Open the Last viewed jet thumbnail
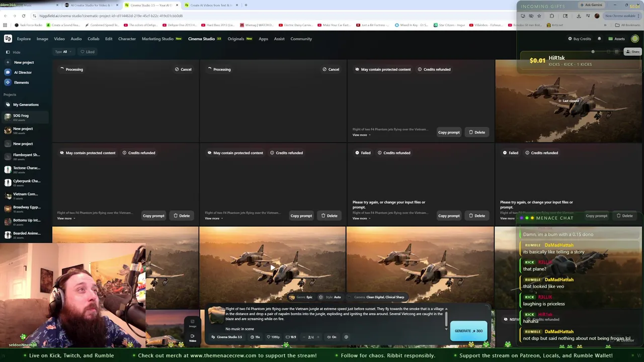644x362 pixels. (569, 101)
